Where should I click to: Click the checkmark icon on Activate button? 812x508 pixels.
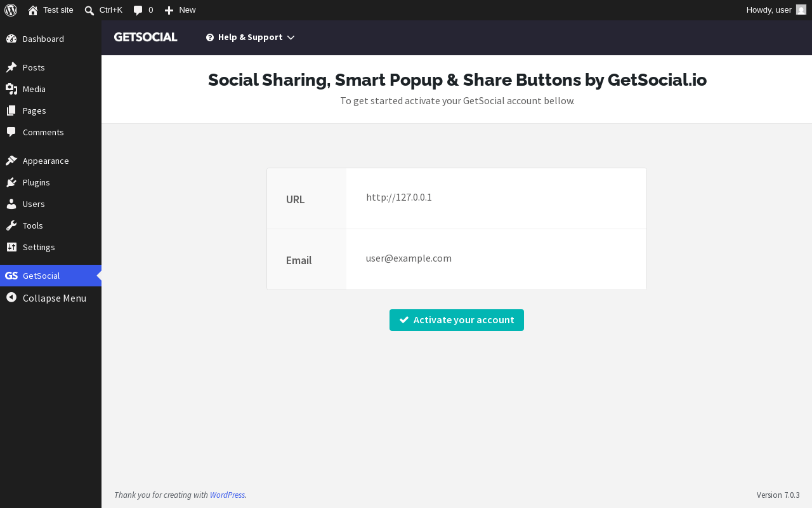(x=404, y=320)
